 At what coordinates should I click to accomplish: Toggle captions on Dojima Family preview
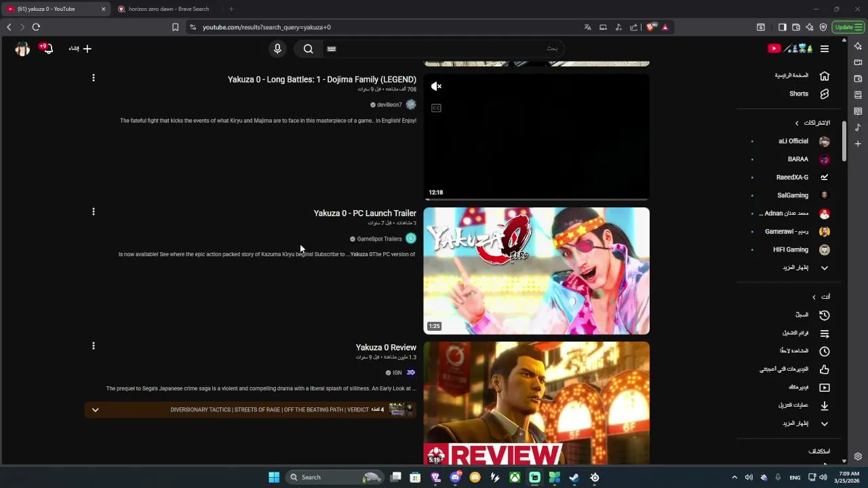pos(436,108)
